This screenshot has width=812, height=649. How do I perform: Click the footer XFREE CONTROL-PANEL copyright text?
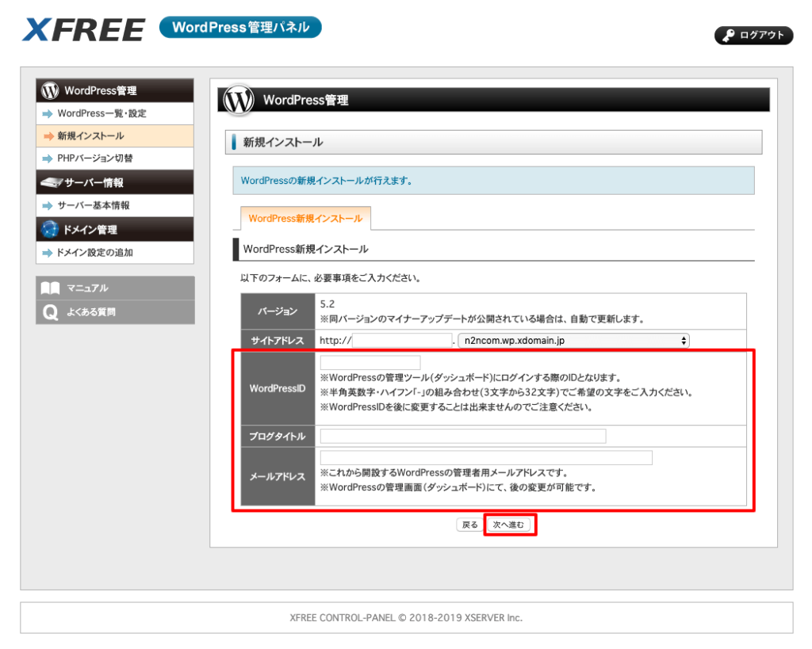pos(406,617)
